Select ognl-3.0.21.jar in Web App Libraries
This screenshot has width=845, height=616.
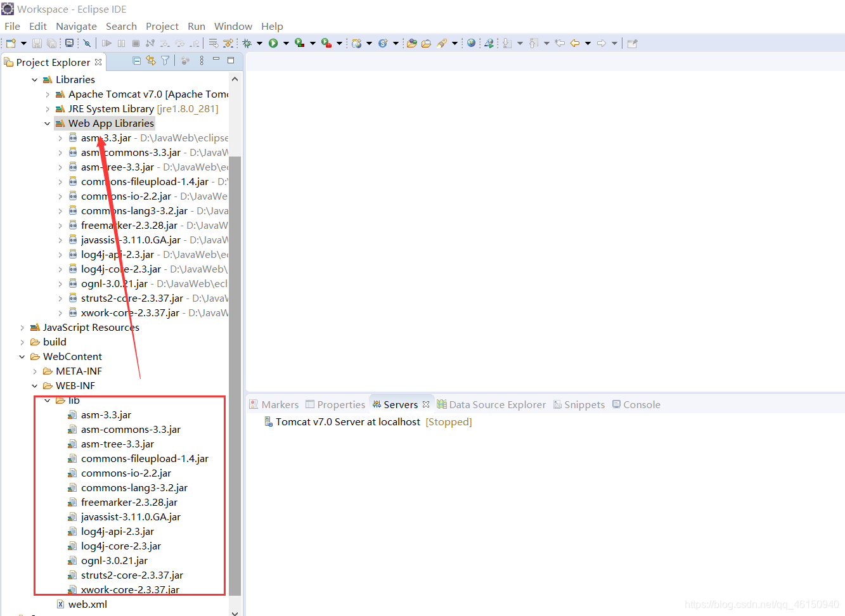click(x=114, y=284)
